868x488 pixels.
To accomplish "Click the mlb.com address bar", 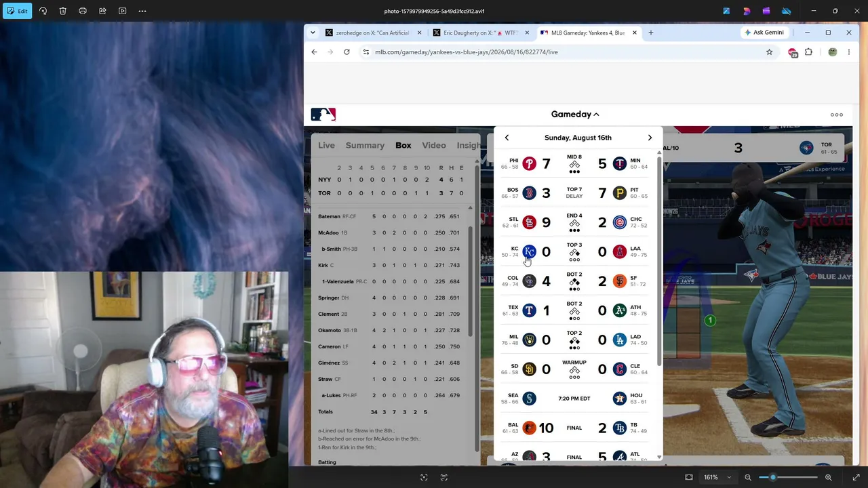I will tap(570, 52).
